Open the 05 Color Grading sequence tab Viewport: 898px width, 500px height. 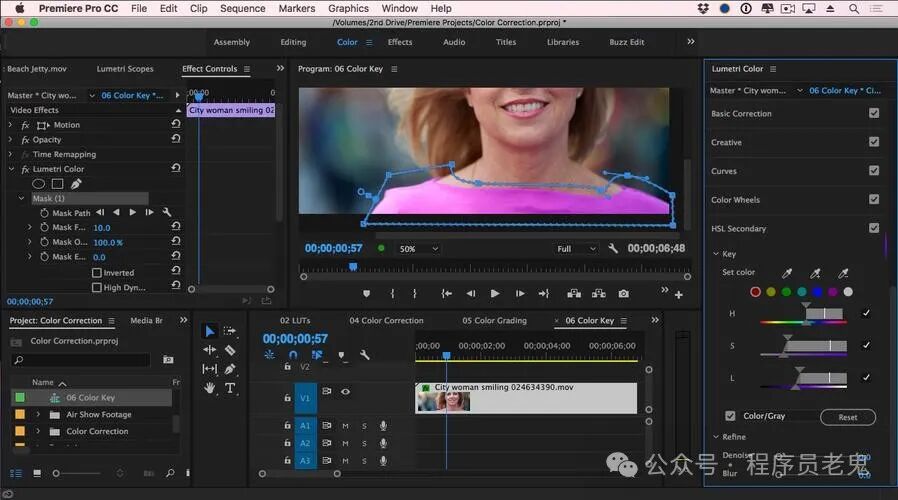494,321
